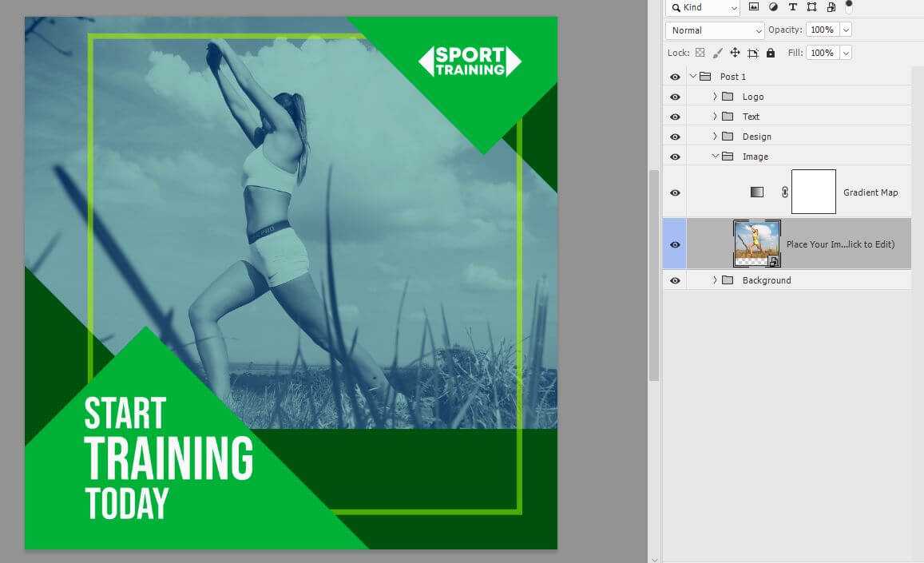Click the Fill percentage input field
This screenshot has width=924, height=563.
821,53
